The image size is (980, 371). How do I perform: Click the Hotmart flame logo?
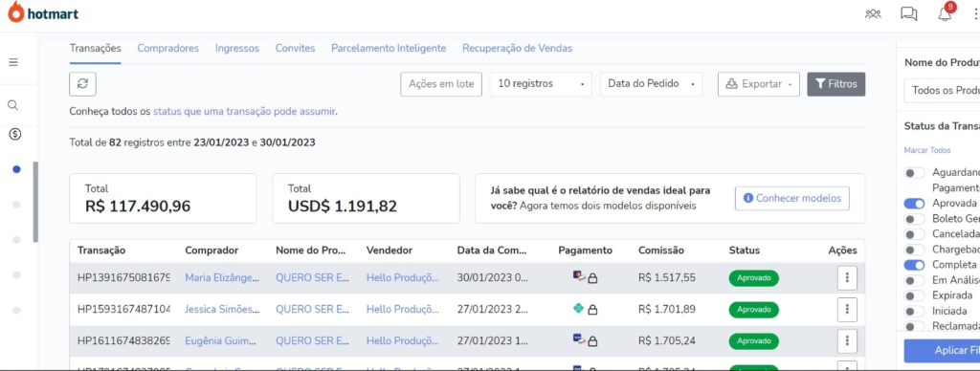pyautogui.click(x=15, y=11)
